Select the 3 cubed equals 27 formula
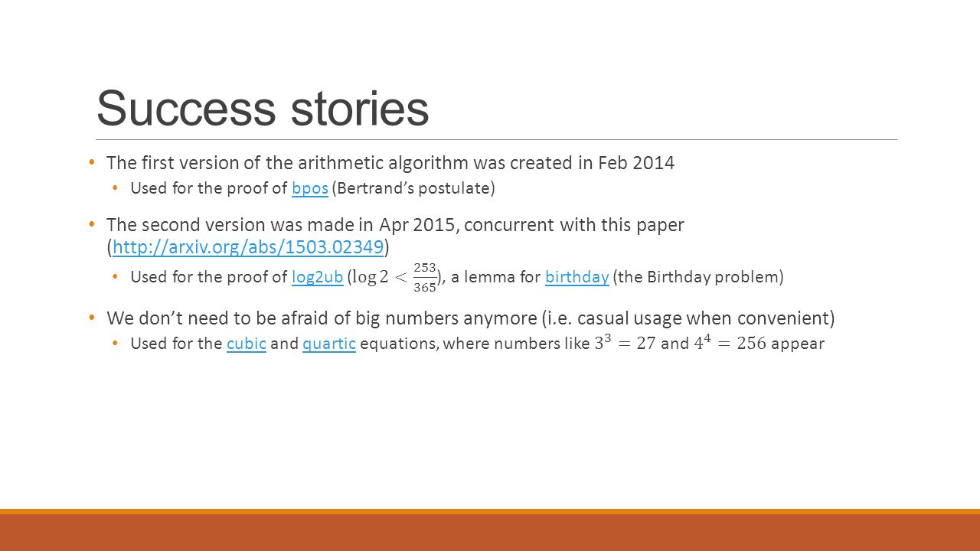980x551 pixels. tap(625, 343)
